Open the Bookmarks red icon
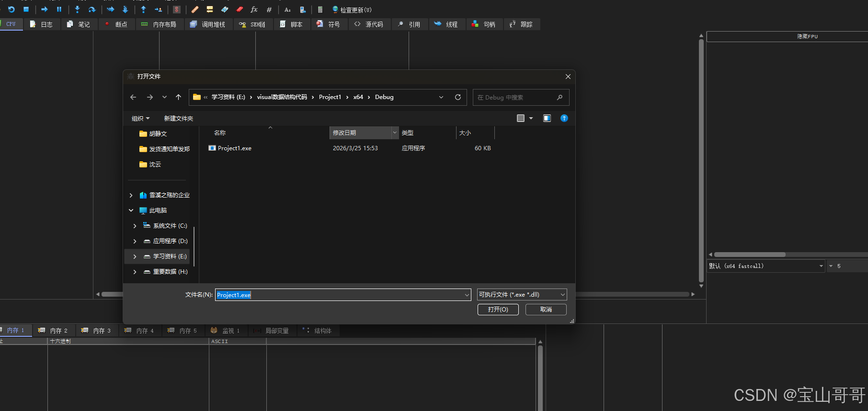The width and height of the screenshot is (868, 411). click(240, 9)
